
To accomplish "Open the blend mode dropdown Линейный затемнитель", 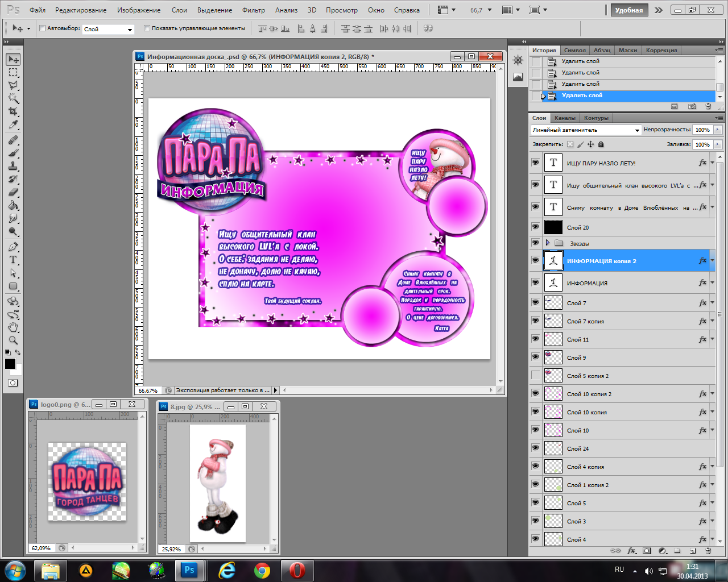I will tap(585, 130).
